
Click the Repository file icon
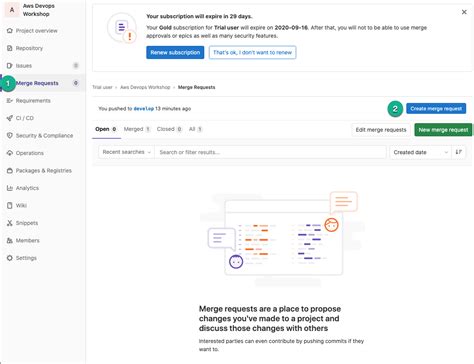point(10,48)
